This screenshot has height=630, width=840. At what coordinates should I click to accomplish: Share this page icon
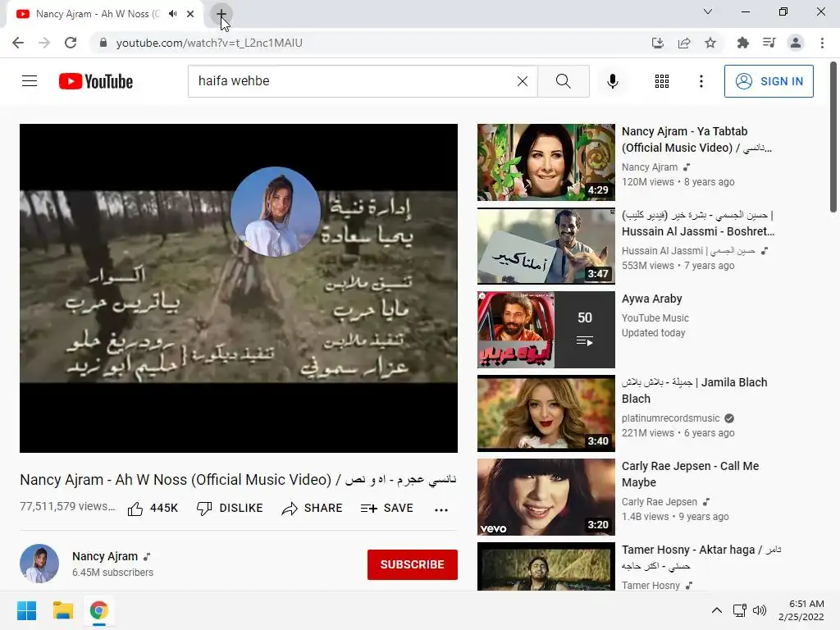(684, 43)
